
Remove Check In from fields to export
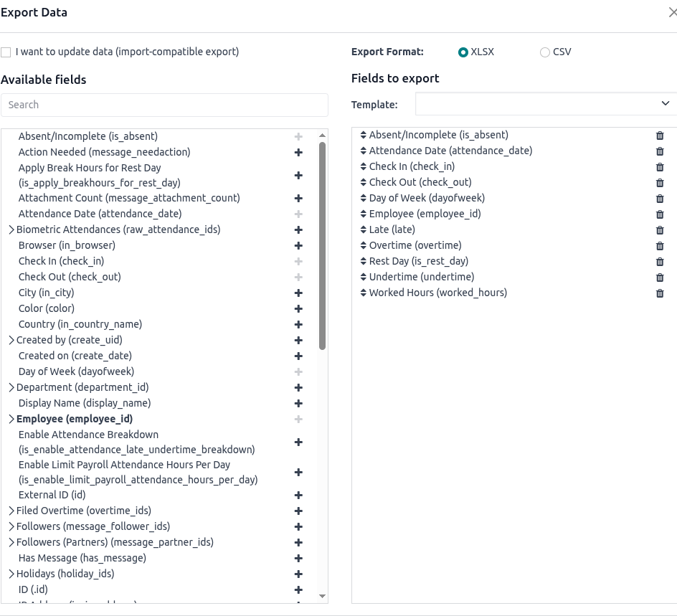pyautogui.click(x=660, y=167)
